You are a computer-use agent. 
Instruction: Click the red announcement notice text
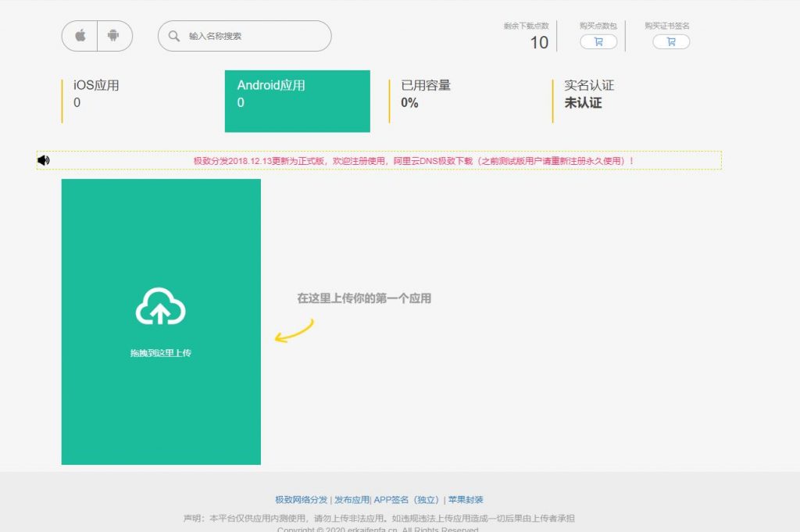414,161
